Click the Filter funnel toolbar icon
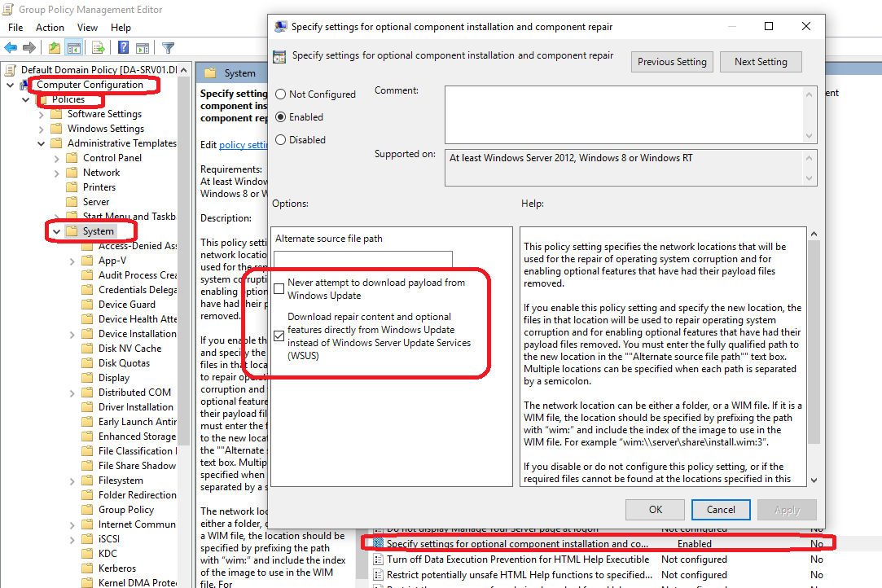This screenshot has height=588, width=882. pos(168,48)
